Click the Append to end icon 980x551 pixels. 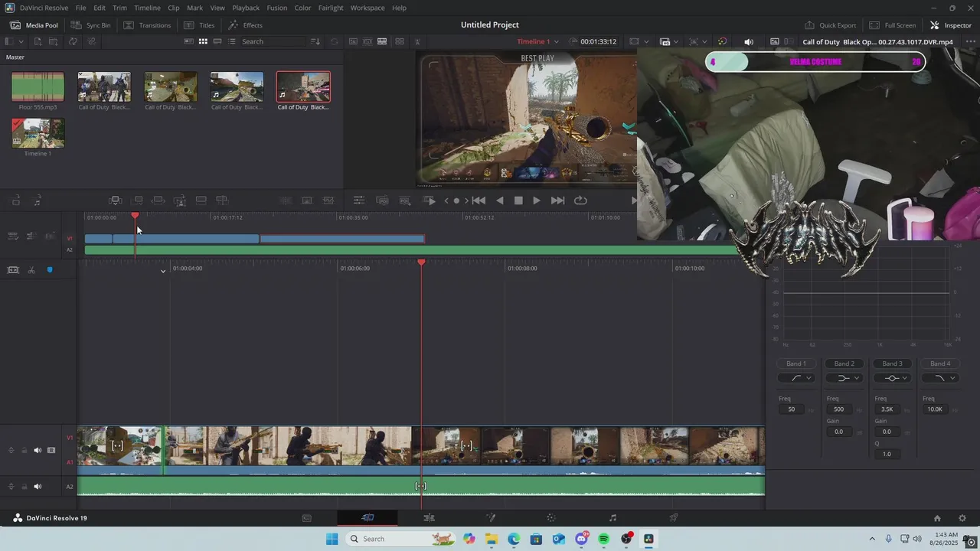[x=138, y=201]
